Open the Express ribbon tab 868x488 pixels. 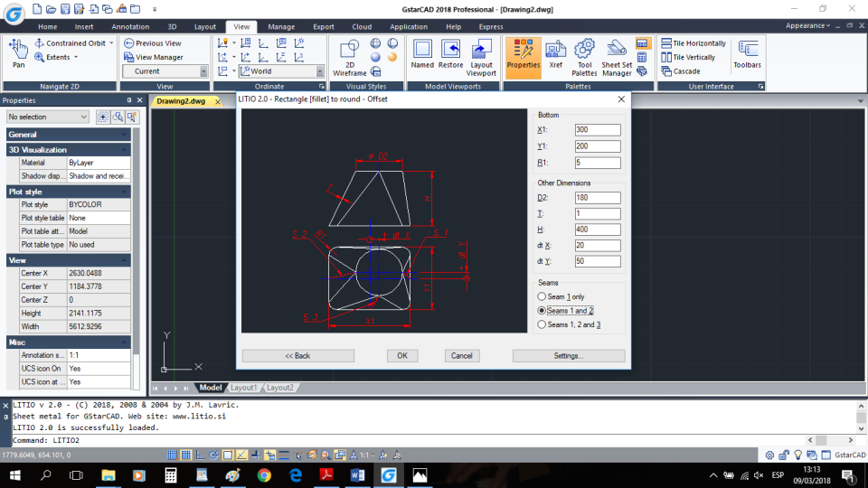pos(490,26)
